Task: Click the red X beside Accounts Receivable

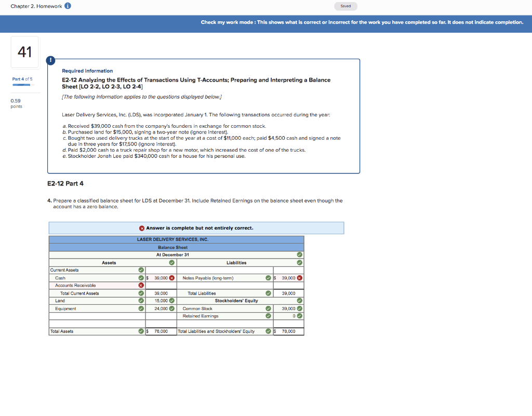Action: (141, 286)
